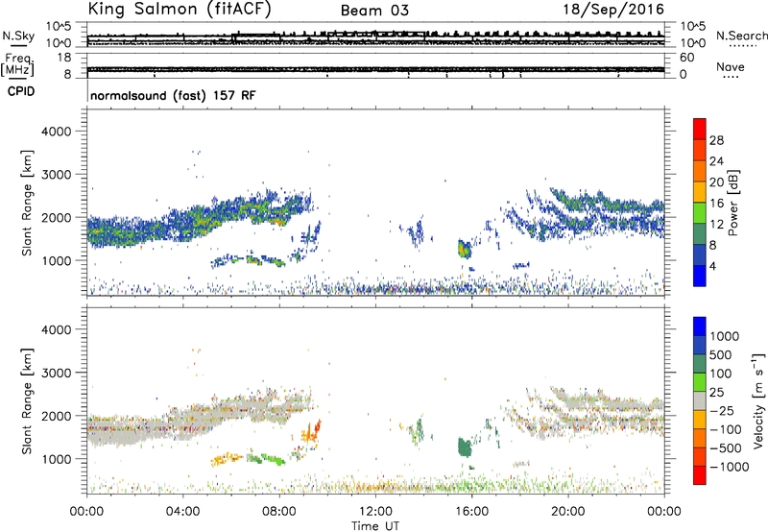Click the velocity panel 'Slant Range [km]' label
768x532 pixels.
tap(27, 400)
